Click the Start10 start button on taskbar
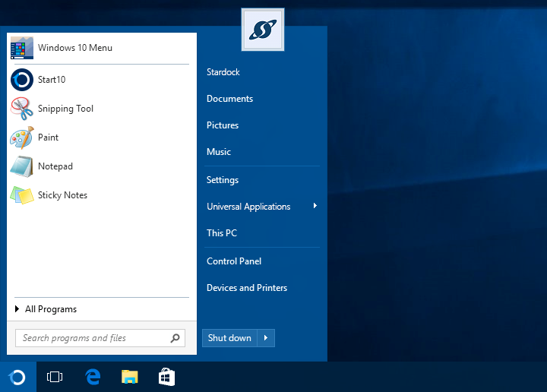This screenshot has width=547, height=392. pyautogui.click(x=17, y=377)
